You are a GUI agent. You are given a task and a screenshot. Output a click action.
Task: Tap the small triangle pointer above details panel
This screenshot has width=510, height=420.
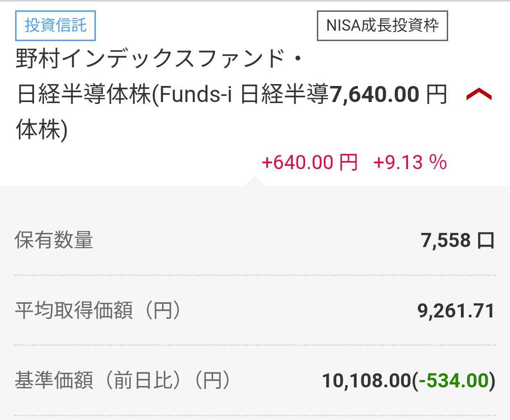(255, 181)
